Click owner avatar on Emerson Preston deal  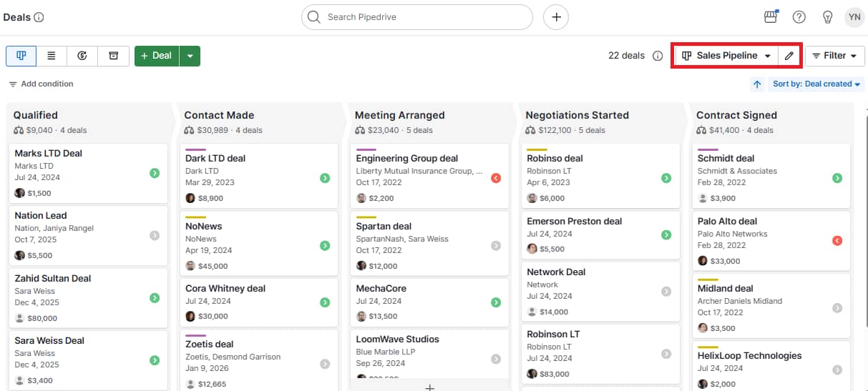point(532,249)
